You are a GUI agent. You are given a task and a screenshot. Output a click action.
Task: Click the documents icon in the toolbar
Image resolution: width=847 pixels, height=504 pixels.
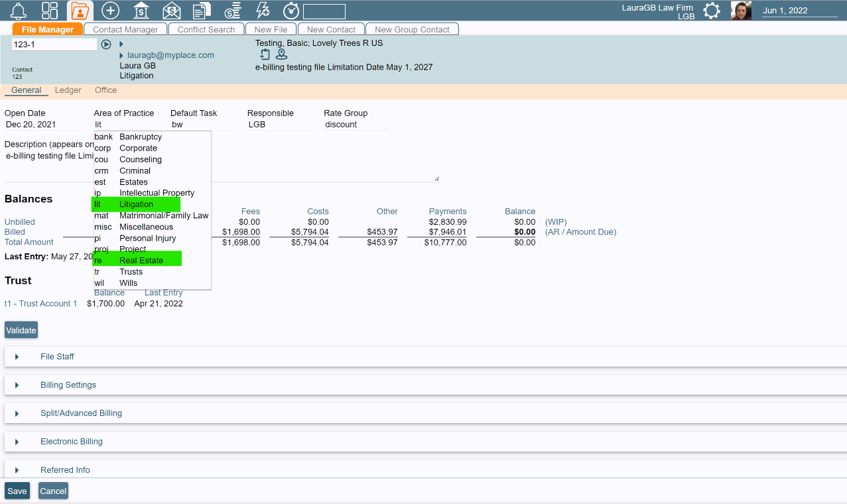(x=201, y=11)
